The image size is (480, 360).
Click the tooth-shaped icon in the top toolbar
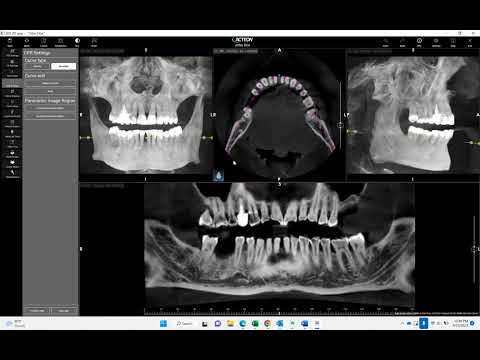coord(43,42)
